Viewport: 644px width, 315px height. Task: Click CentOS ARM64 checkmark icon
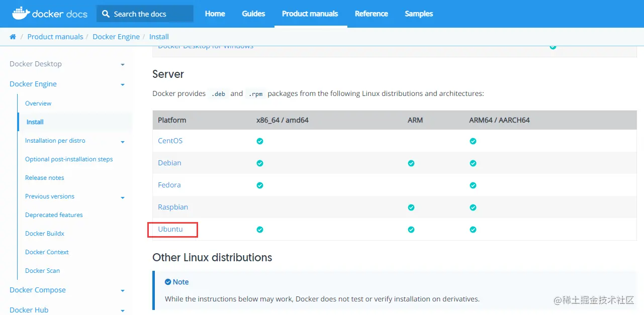click(473, 141)
